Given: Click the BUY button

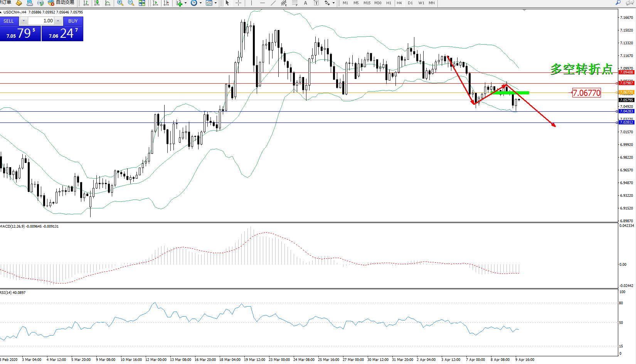Looking at the screenshot, I should tap(73, 21).
